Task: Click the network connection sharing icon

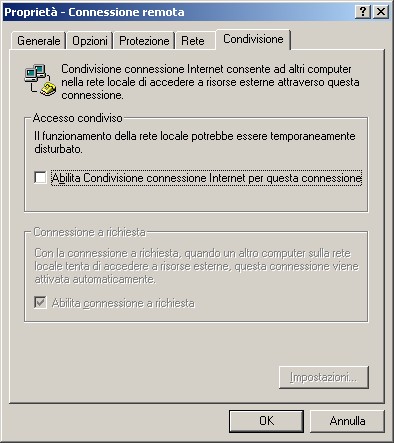Action: [x=40, y=80]
